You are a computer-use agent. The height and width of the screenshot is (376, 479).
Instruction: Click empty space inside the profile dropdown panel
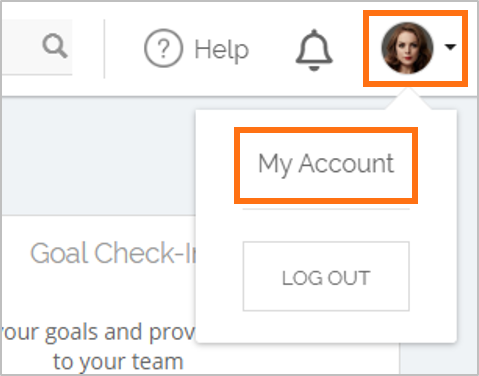326,226
